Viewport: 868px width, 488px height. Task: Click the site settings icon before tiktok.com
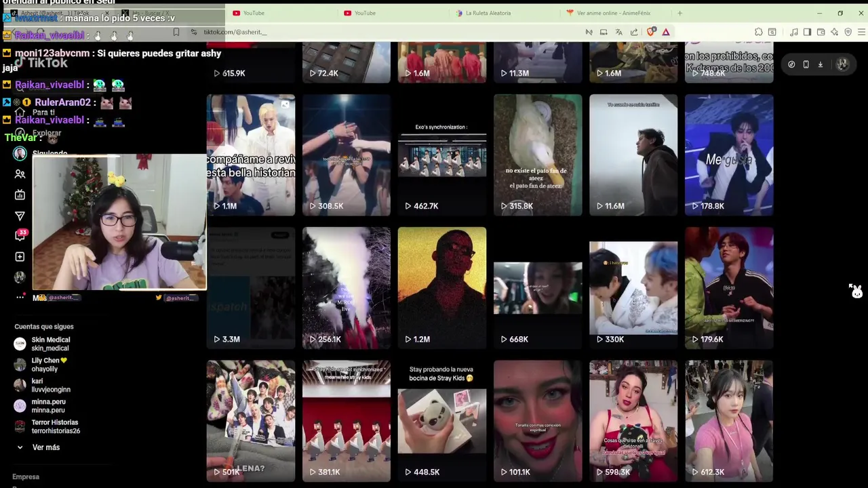(194, 32)
